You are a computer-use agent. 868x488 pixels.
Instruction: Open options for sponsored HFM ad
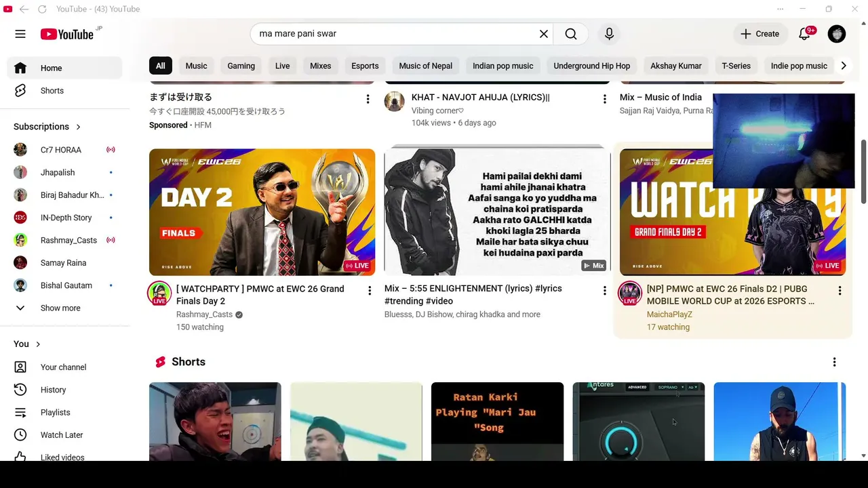tap(368, 99)
